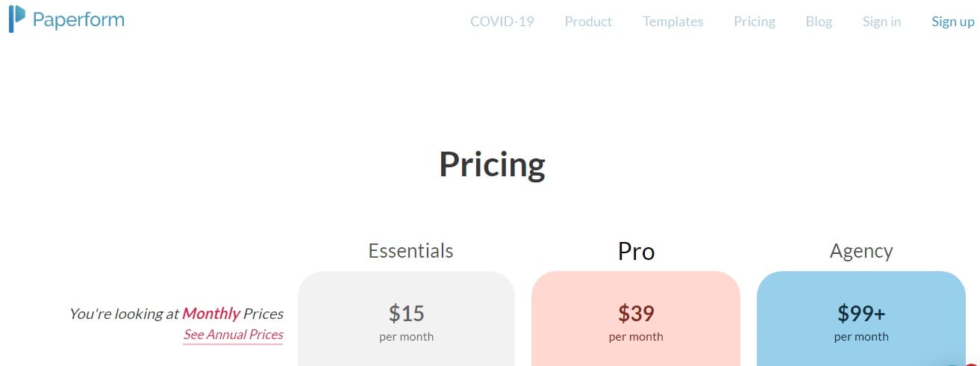The width and height of the screenshot is (980, 366).
Task: Click the "You're looking at" pricing note
Action: (x=124, y=314)
